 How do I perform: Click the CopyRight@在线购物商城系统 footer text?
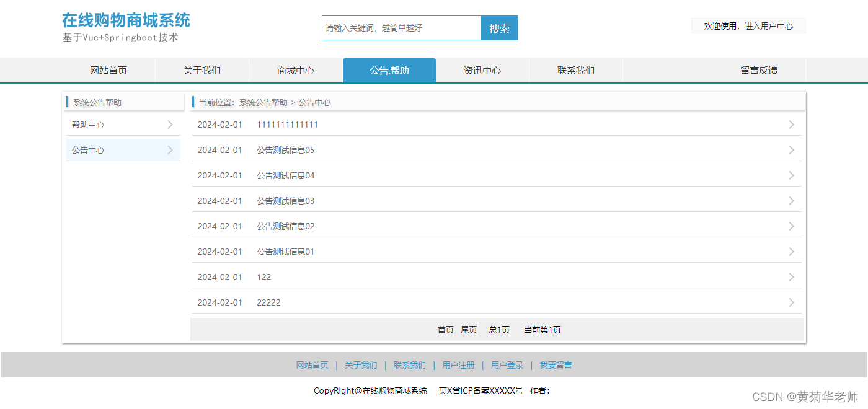pos(370,390)
